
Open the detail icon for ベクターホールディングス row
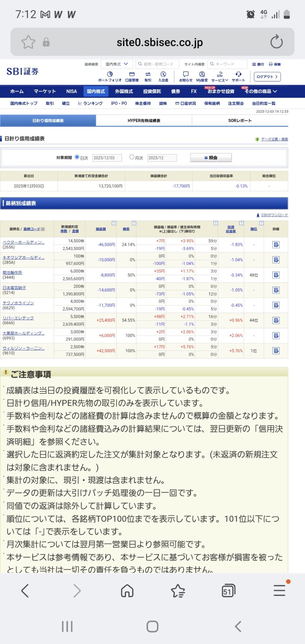(276, 245)
